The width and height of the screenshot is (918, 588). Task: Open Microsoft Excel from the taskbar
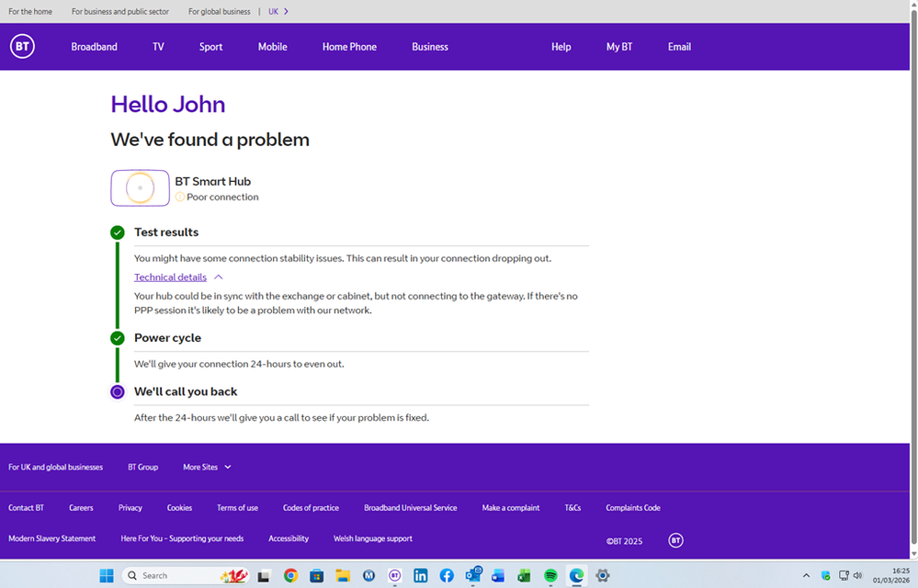pos(524,576)
